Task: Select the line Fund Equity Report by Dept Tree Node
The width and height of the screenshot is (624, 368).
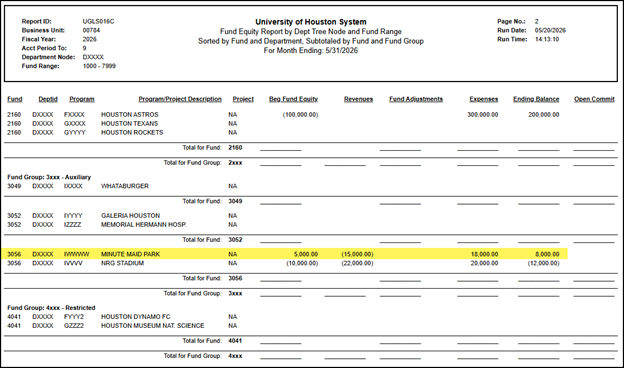Action: [311, 31]
